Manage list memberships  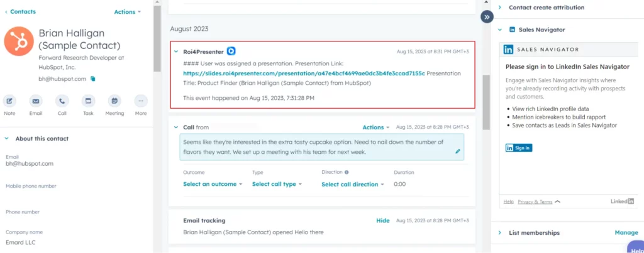pyautogui.click(x=626, y=232)
